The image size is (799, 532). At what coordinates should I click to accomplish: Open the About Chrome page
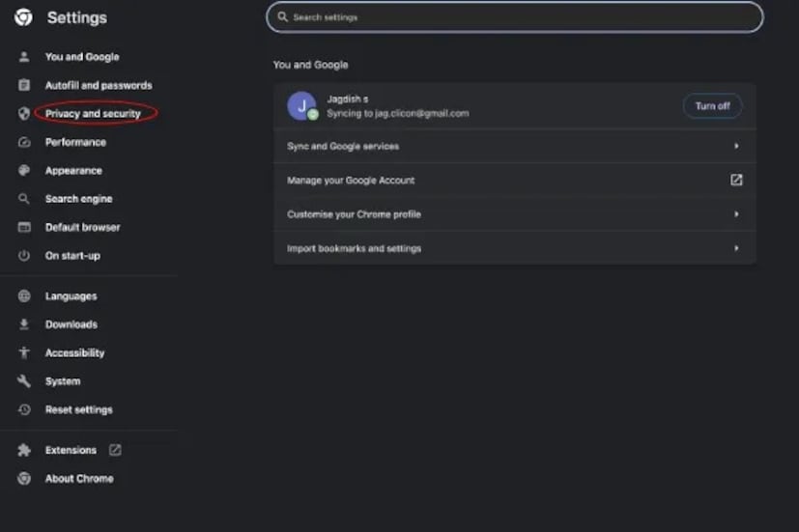pyautogui.click(x=79, y=479)
